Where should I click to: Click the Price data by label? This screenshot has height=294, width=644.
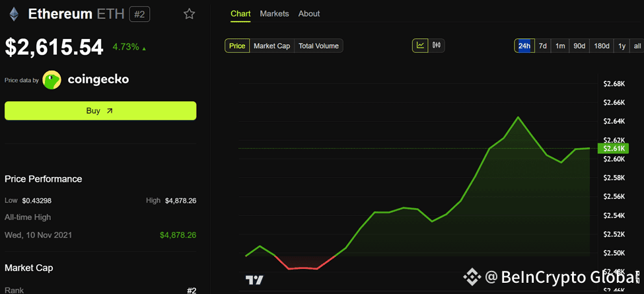coord(21,80)
